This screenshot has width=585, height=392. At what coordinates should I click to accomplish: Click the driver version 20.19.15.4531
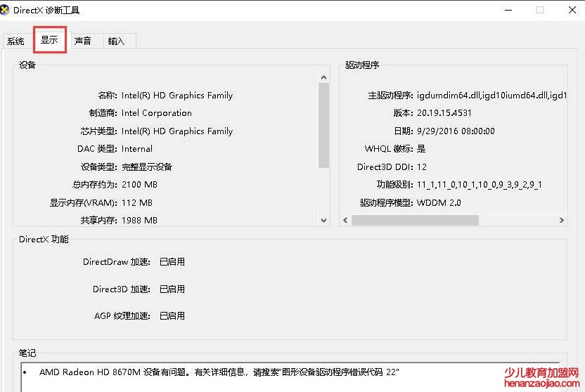point(444,113)
